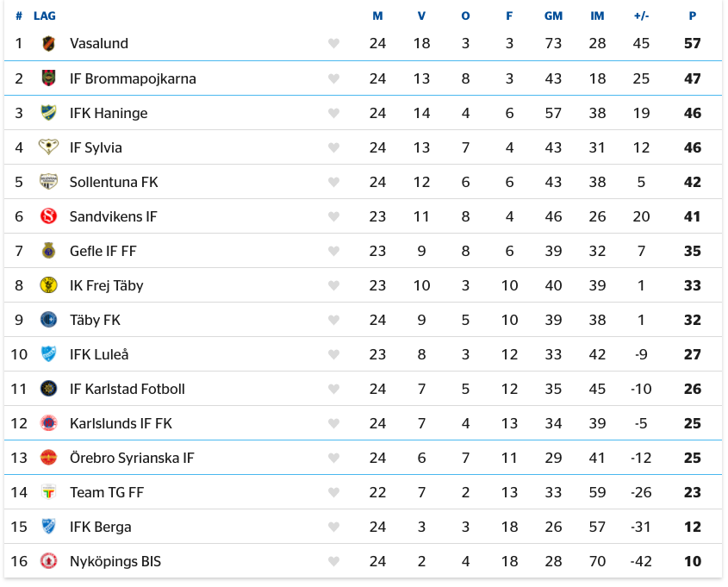The height and width of the screenshot is (587, 728).
Task: Toggle favorite heart for IF Sylvia
Action: tap(333, 147)
